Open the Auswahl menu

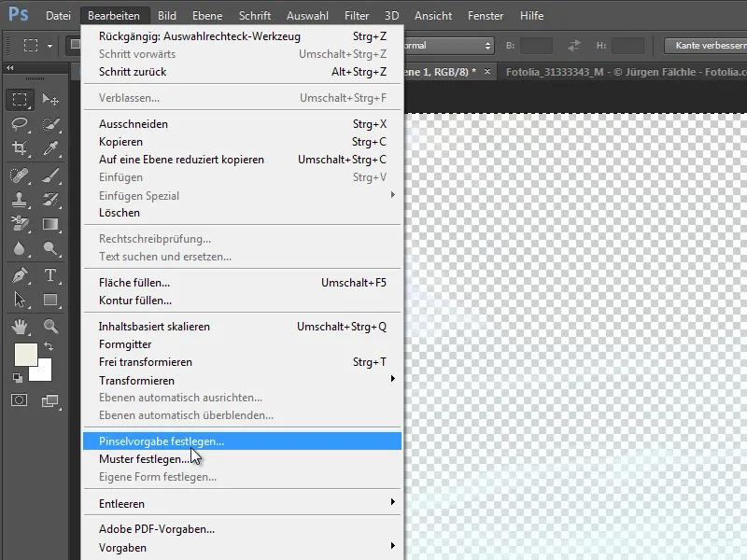point(307,16)
